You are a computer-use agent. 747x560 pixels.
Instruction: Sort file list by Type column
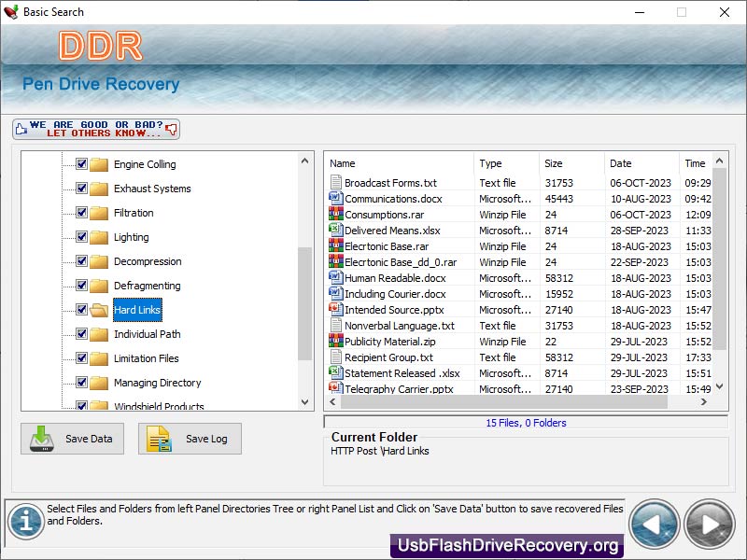tap(506, 163)
